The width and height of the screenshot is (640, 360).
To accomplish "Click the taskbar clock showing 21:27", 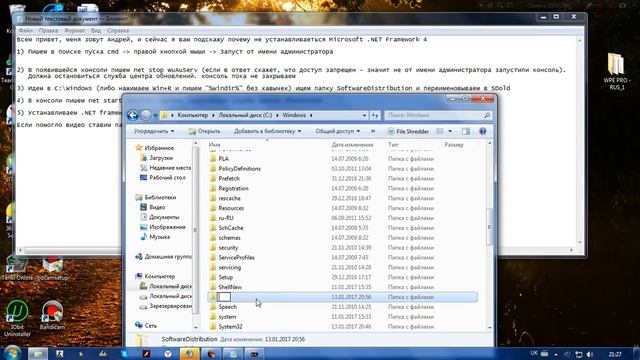I will pos(615,354).
